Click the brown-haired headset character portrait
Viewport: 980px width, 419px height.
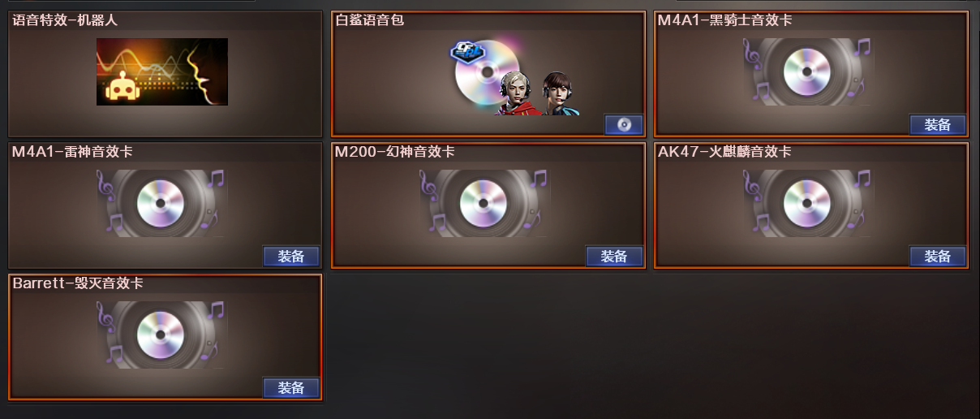557,93
